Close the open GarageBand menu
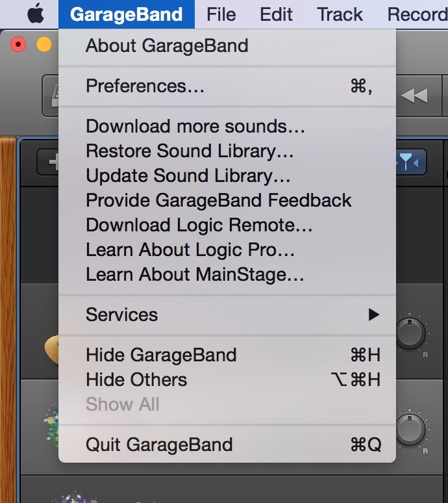The height and width of the screenshot is (503, 448). pos(126,14)
